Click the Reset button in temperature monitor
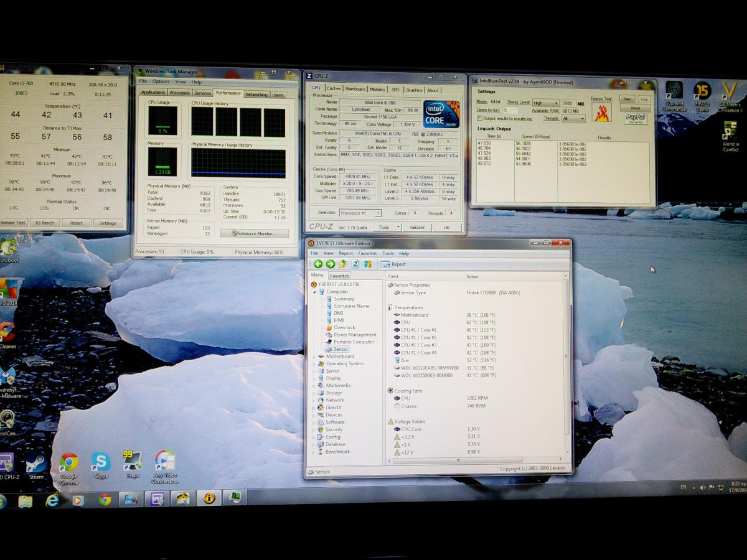The width and height of the screenshot is (747, 560). pos(76,223)
